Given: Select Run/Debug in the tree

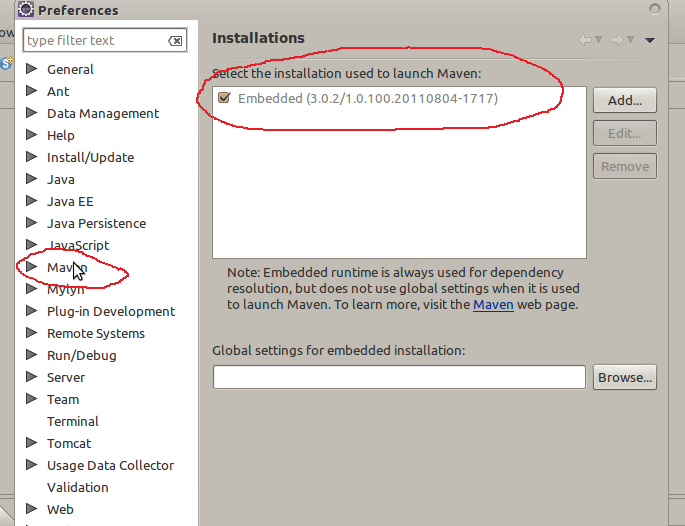Looking at the screenshot, I should [x=82, y=355].
